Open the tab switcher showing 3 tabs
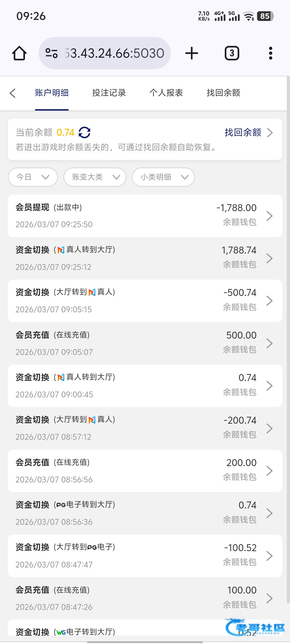Viewport: 290px width, 644px height. click(232, 53)
